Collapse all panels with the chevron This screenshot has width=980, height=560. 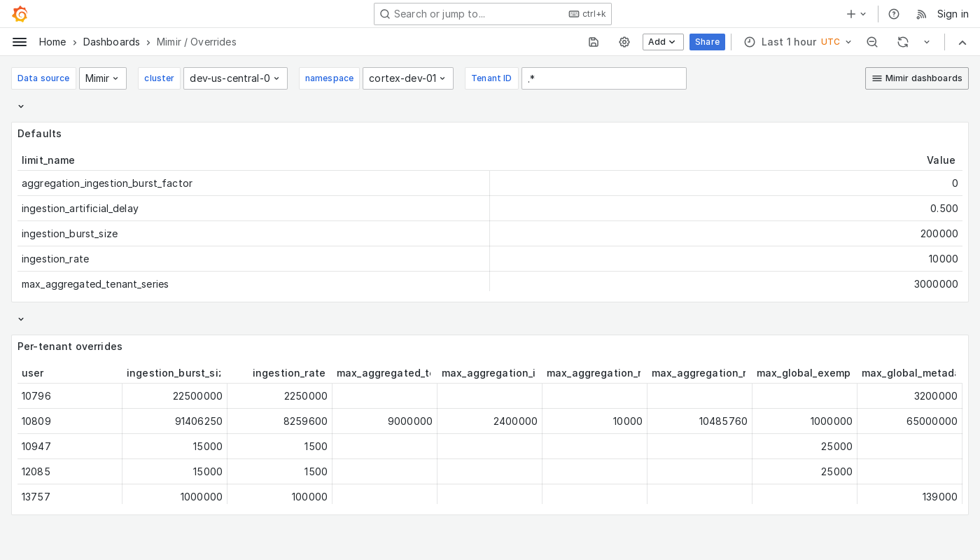(x=962, y=42)
